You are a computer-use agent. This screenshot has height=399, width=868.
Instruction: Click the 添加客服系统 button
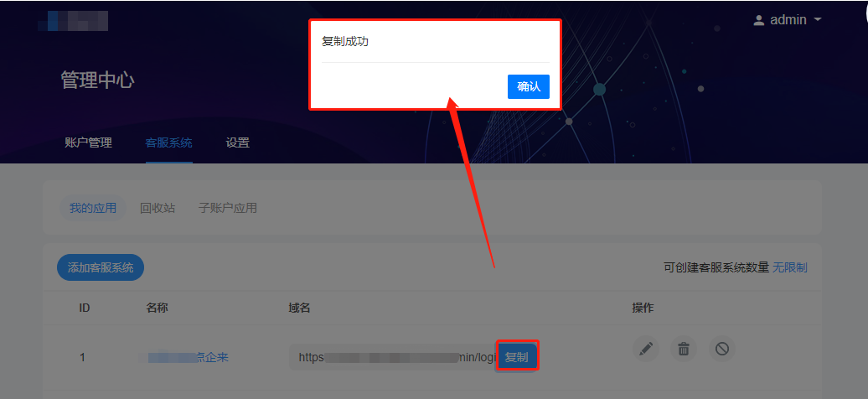[x=101, y=267]
